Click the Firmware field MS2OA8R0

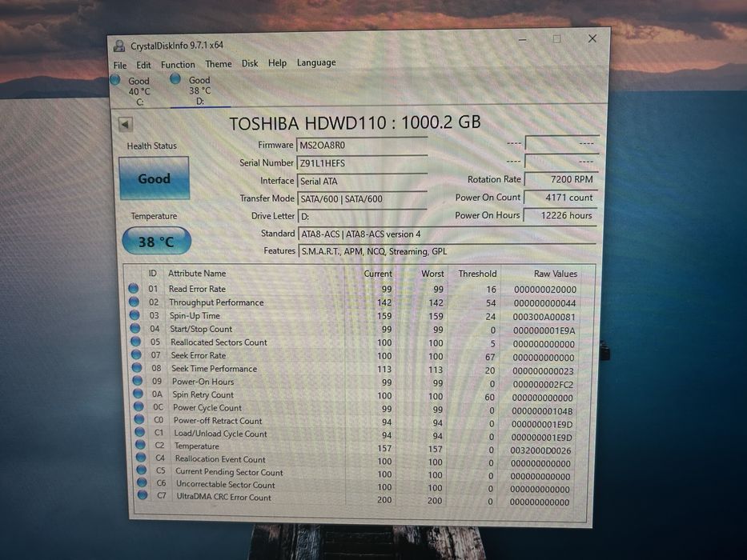pyautogui.click(x=362, y=145)
